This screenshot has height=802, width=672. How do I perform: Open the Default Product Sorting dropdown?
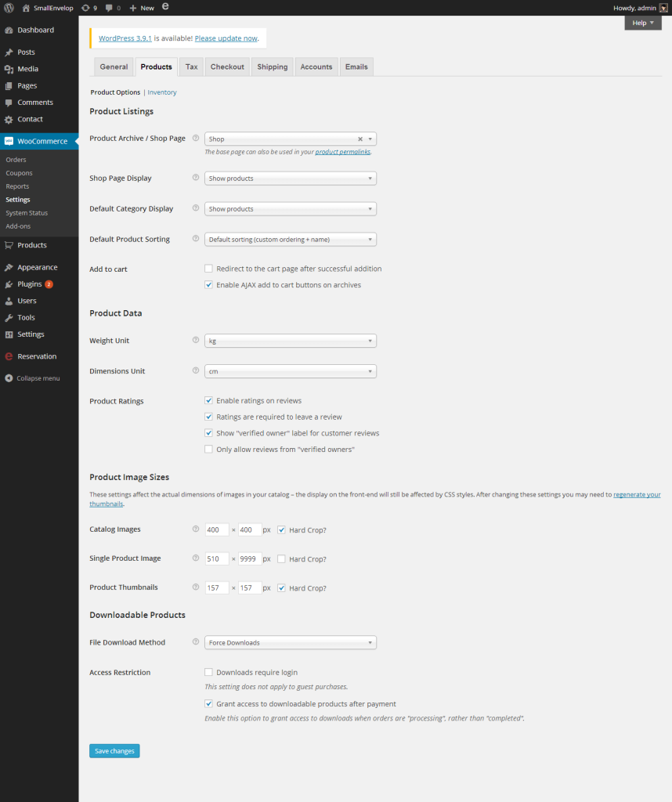click(x=291, y=240)
